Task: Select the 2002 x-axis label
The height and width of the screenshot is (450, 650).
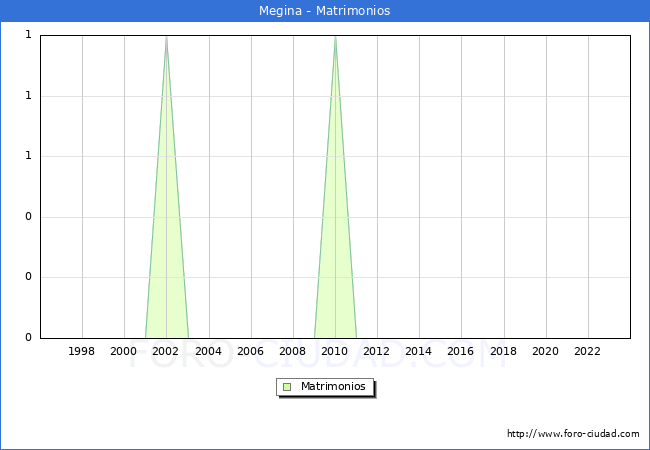Action: [166, 351]
